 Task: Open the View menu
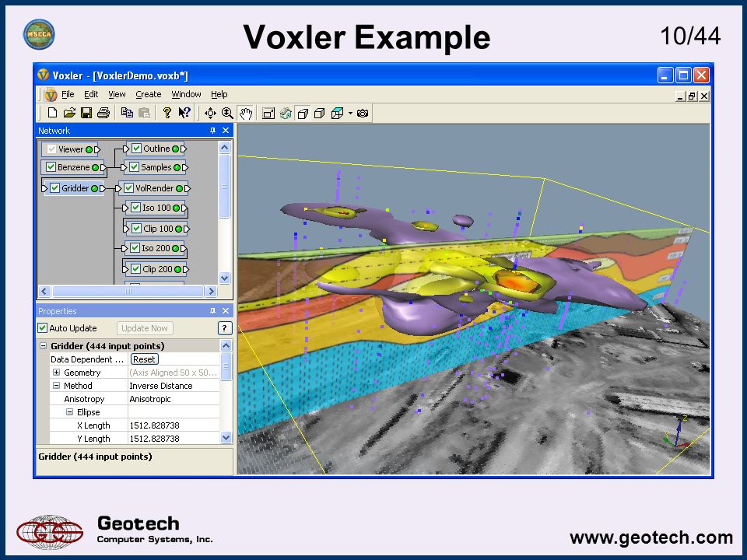pyautogui.click(x=117, y=94)
